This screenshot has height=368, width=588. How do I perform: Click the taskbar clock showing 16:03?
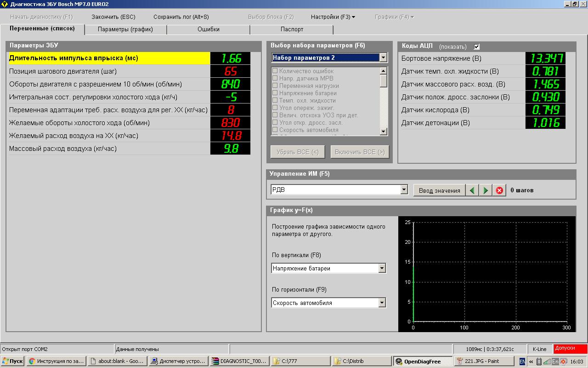click(x=577, y=362)
